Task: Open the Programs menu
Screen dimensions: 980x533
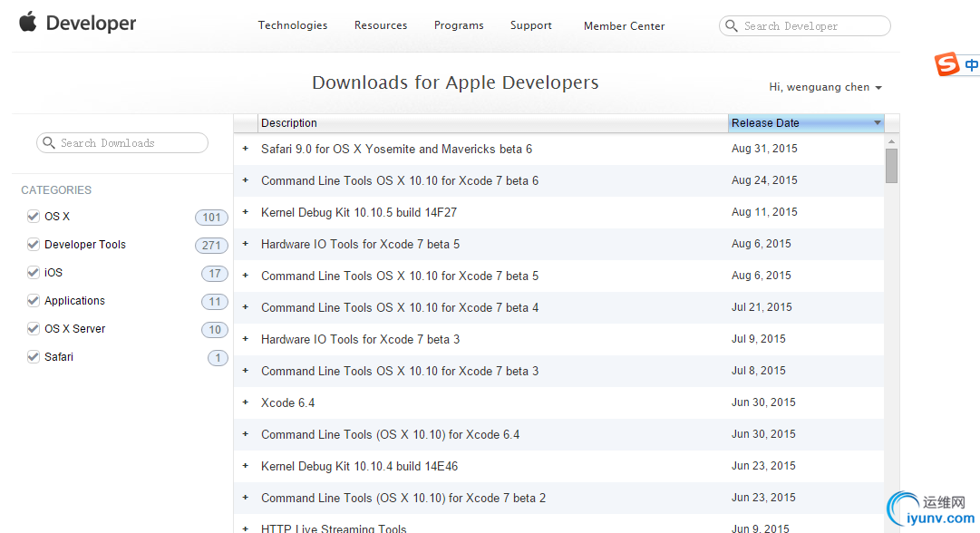Action: 459,25
